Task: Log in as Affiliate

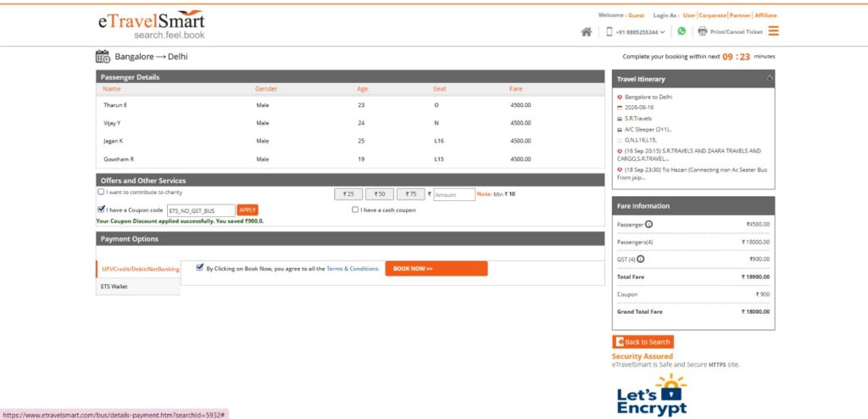Action: click(765, 15)
